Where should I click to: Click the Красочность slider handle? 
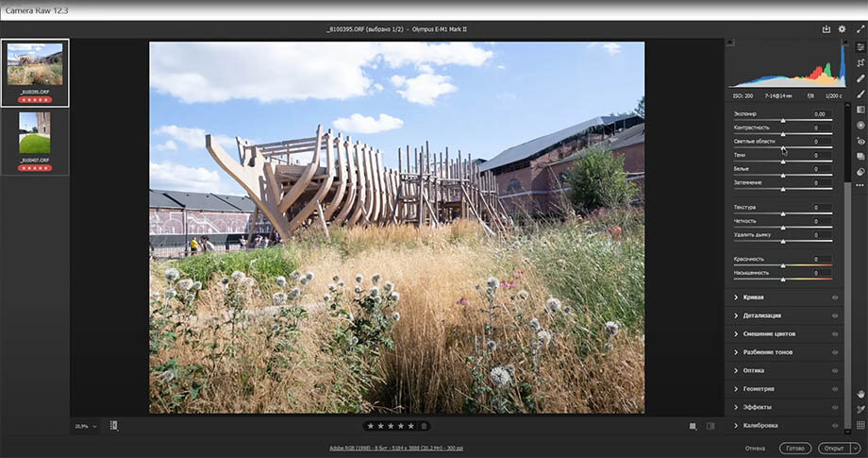783,265
